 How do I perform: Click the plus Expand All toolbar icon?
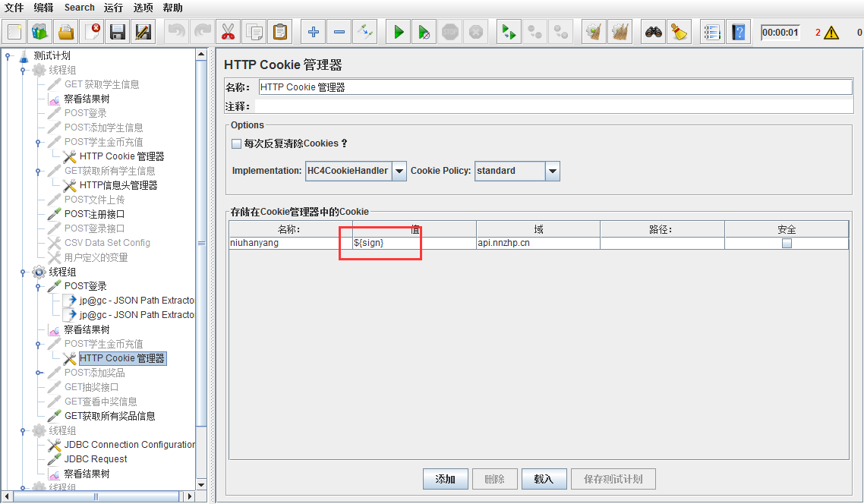(313, 32)
